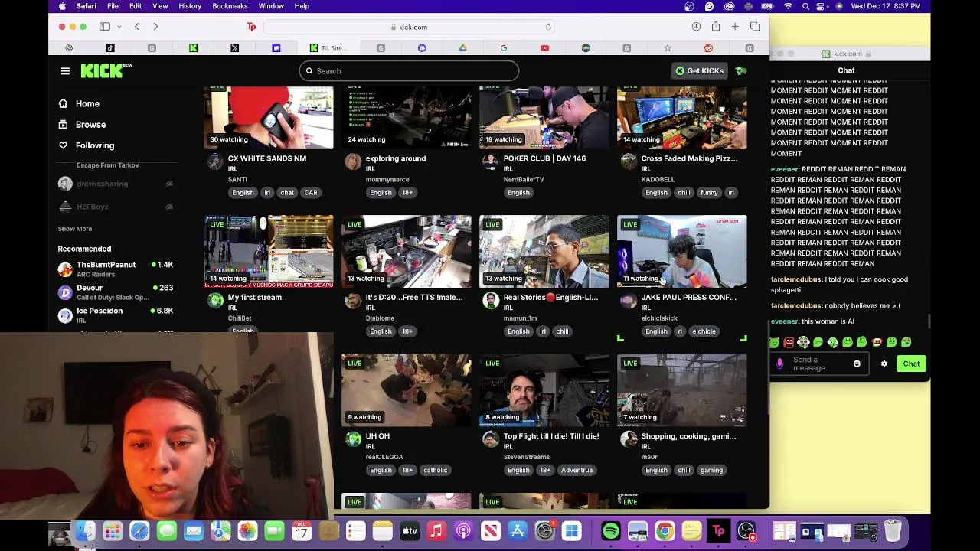The height and width of the screenshot is (551, 980).
Task: Open Cross Faded Making Pizza stream thumbnail
Action: (x=682, y=117)
